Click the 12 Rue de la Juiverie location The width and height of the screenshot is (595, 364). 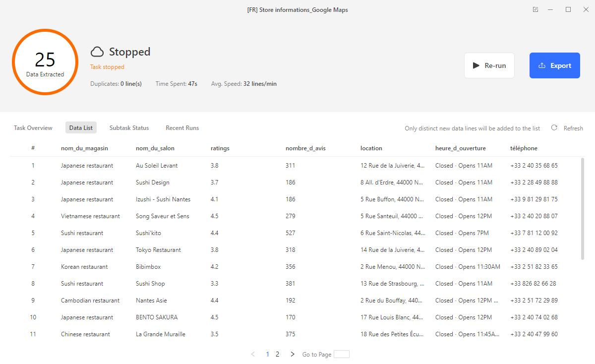coord(393,166)
